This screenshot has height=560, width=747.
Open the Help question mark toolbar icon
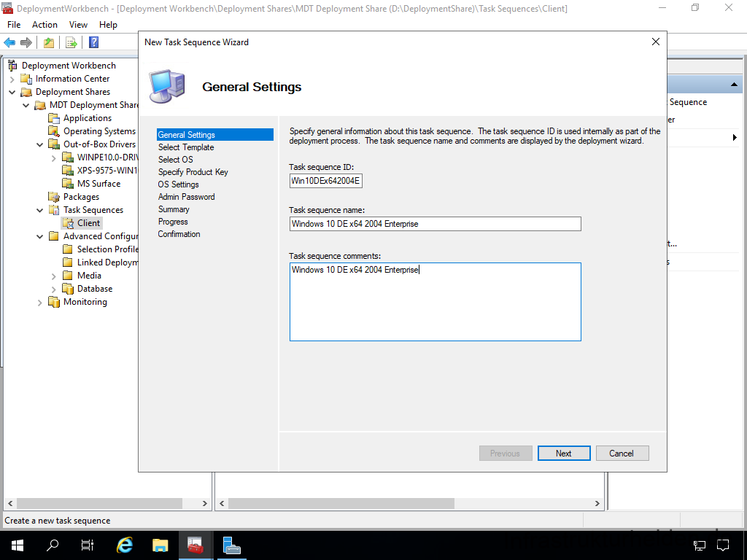coord(94,42)
